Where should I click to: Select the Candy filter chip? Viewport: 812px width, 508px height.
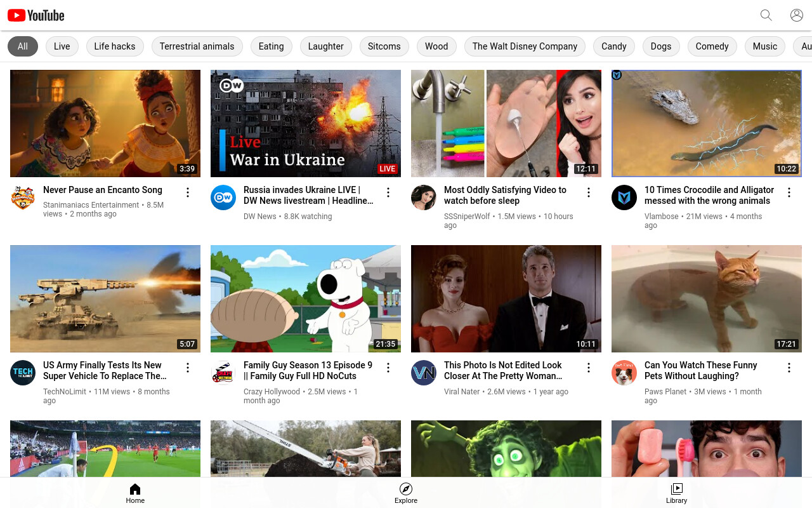(614, 46)
